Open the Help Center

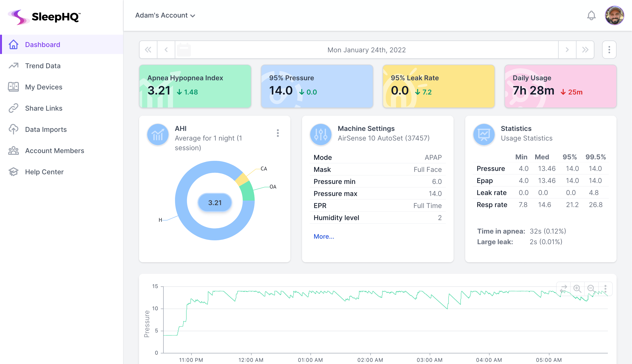tap(44, 172)
